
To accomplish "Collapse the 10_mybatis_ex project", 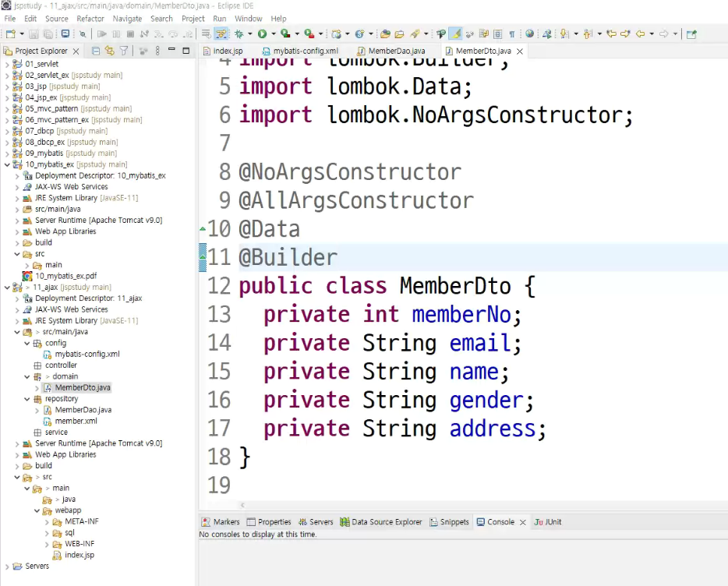I will (x=7, y=164).
